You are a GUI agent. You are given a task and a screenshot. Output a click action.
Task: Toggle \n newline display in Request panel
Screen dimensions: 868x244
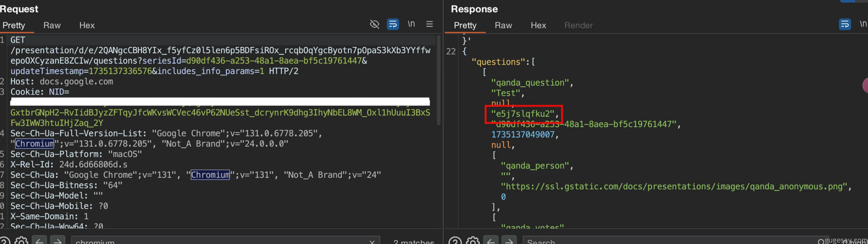pyautogui.click(x=411, y=24)
